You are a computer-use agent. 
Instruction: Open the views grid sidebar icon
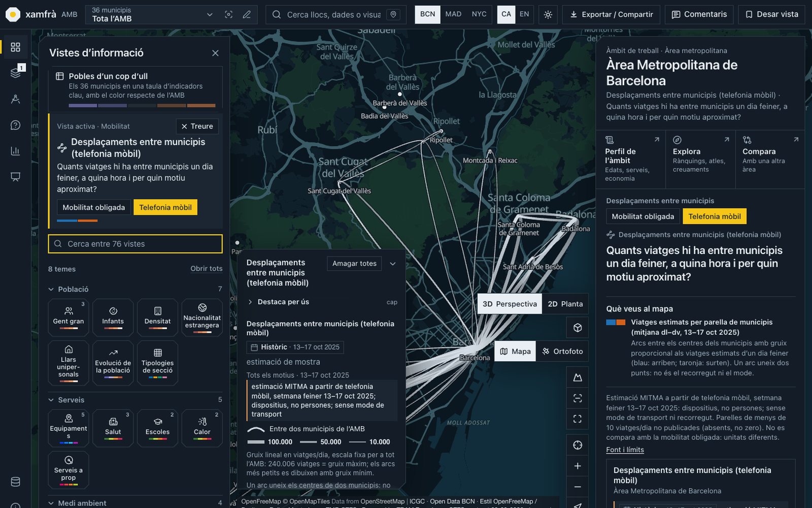(x=15, y=47)
